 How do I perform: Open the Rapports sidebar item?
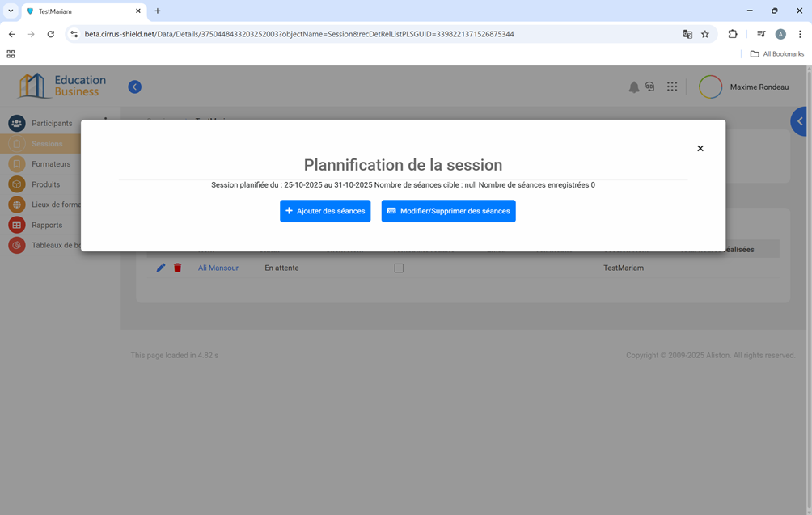click(47, 225)
